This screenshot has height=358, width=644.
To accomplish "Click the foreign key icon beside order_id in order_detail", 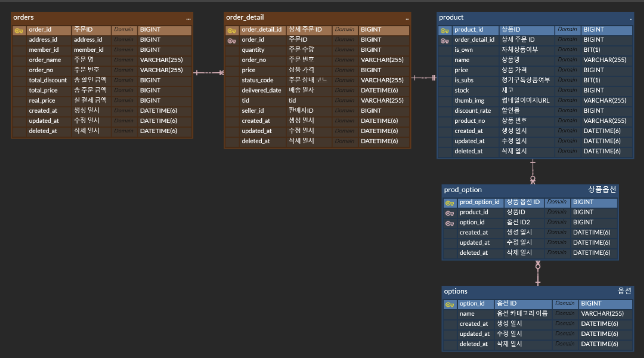I will coord(232,41).
